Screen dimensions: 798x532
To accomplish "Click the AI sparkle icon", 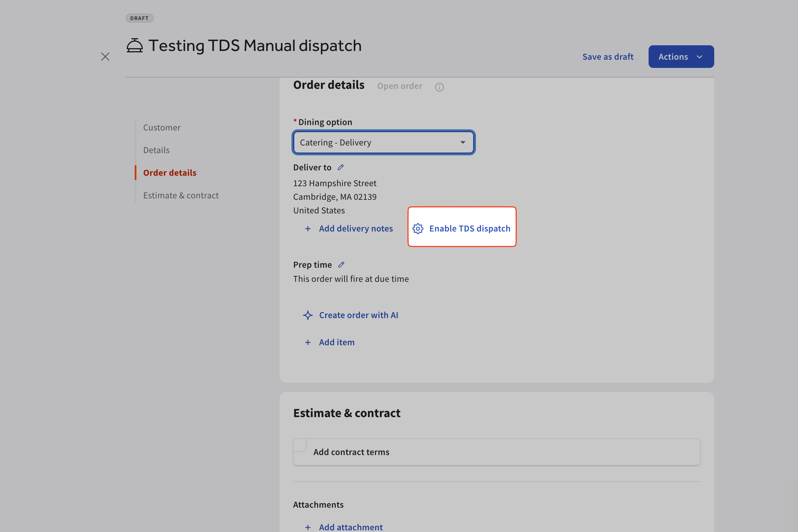I will tap(308, 315).
